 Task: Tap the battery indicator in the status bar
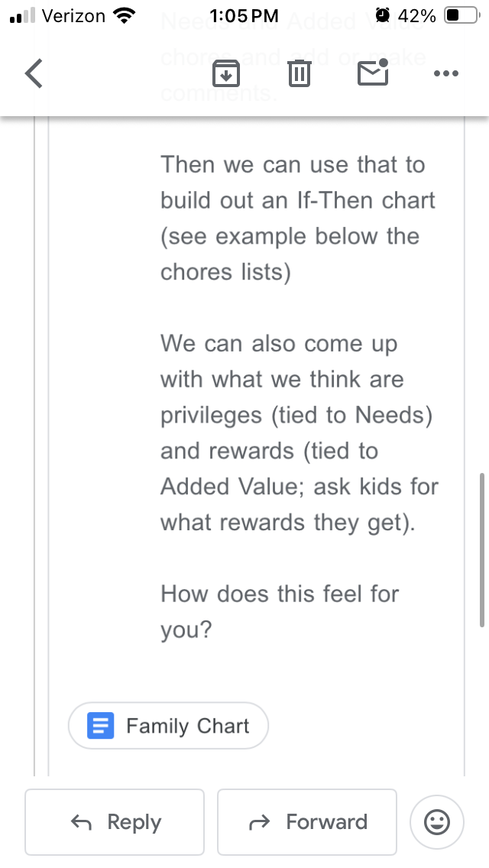461,15
